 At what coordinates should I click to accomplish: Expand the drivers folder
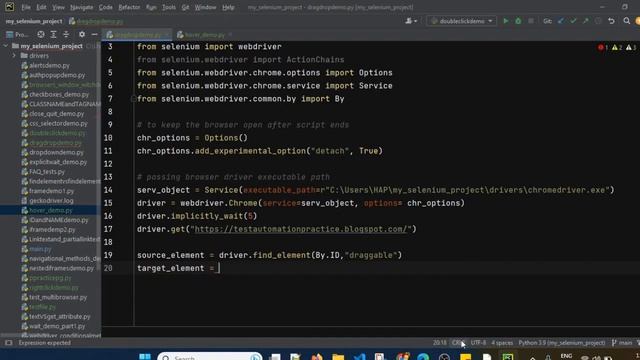click(14, 56)
